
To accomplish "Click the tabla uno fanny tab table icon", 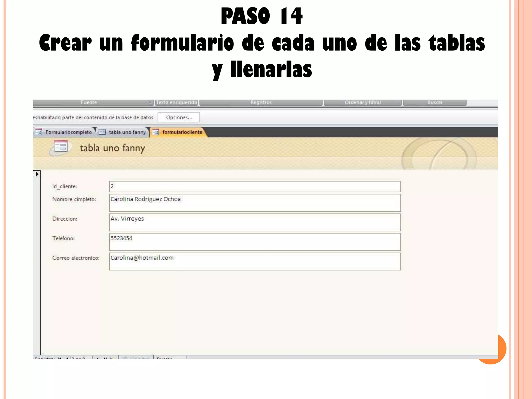I will pos(102,132).
